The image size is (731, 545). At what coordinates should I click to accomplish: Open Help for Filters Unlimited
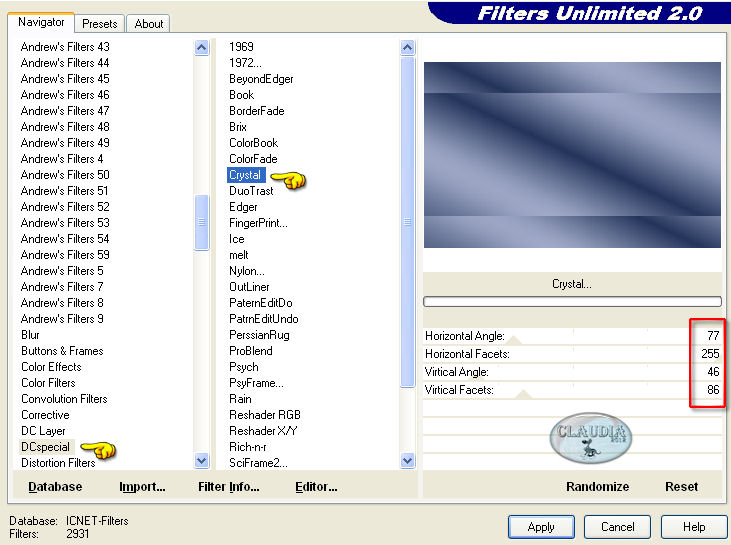[694, 527]
